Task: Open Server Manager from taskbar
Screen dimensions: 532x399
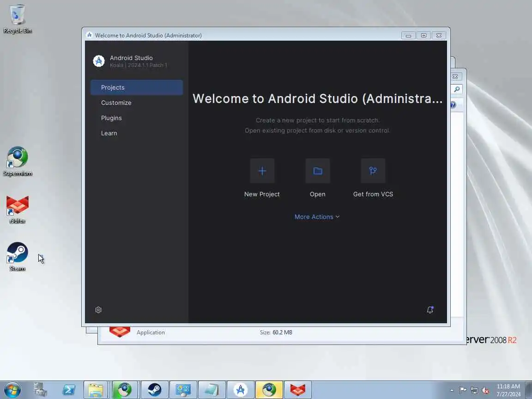Action: (40, 390)
